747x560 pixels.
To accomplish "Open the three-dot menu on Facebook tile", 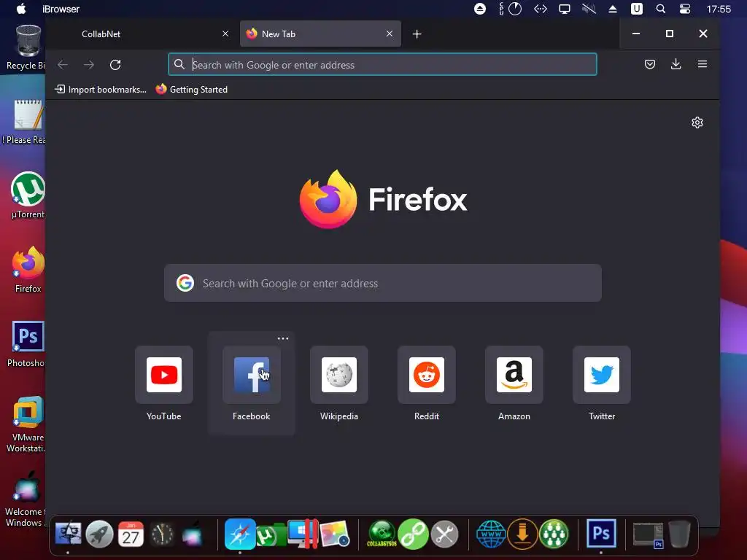I will click(x=283, y=338).
